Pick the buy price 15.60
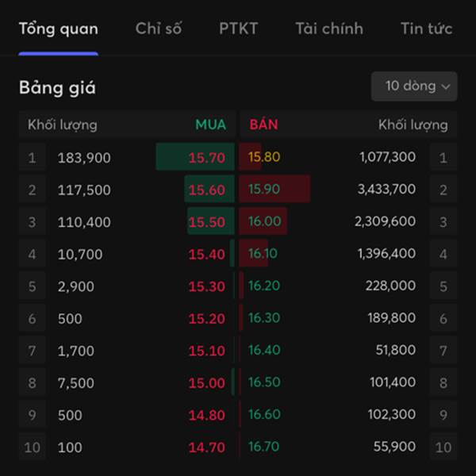 click(206, 190)
